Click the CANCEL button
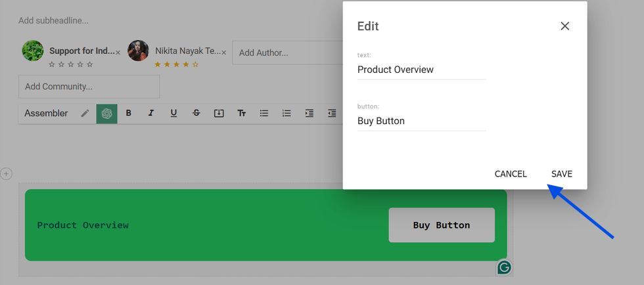 point(511,174)
